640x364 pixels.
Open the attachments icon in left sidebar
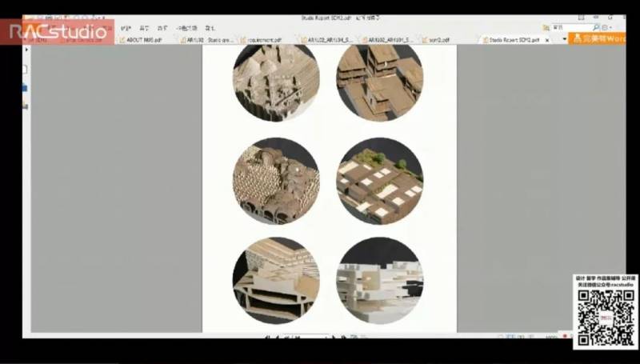(x=26, y=106)
